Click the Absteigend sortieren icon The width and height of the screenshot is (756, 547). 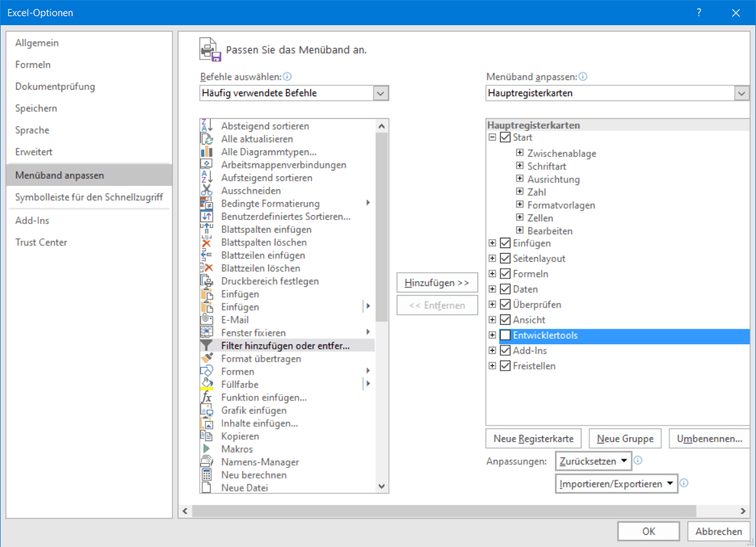coord(207,126)
